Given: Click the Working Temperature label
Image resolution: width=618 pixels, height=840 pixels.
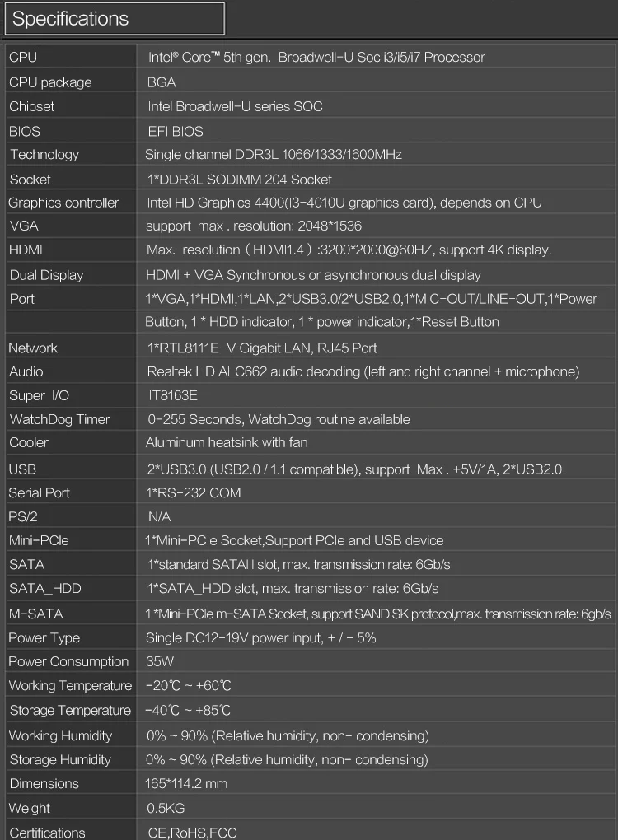Looking at the screenshot, I should pyautogui.click(x=70, y=686).
